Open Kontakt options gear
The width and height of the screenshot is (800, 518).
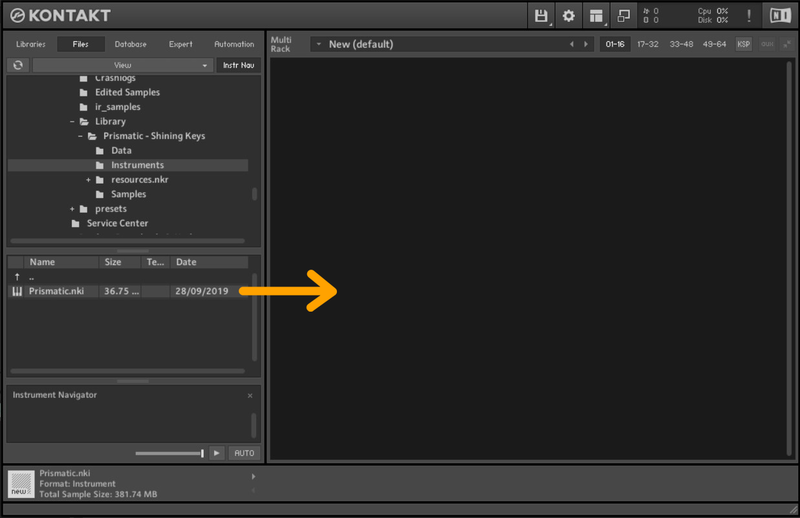point(568,16)
